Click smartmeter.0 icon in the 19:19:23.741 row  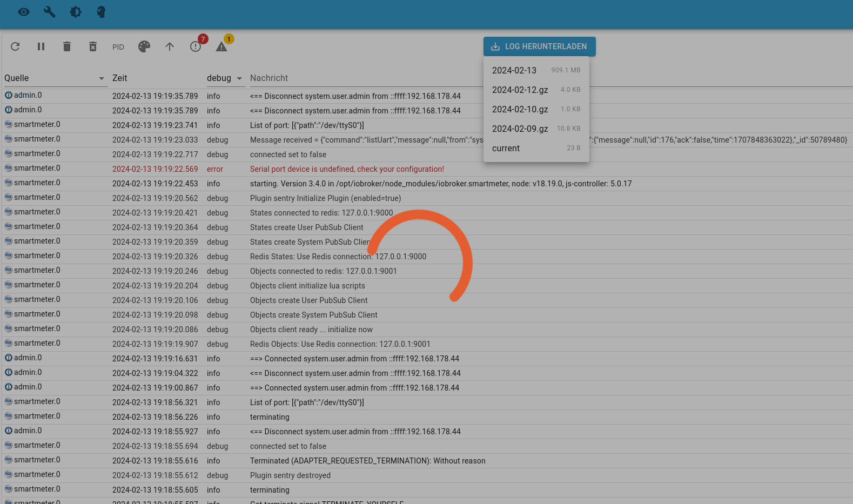[9, 124]
